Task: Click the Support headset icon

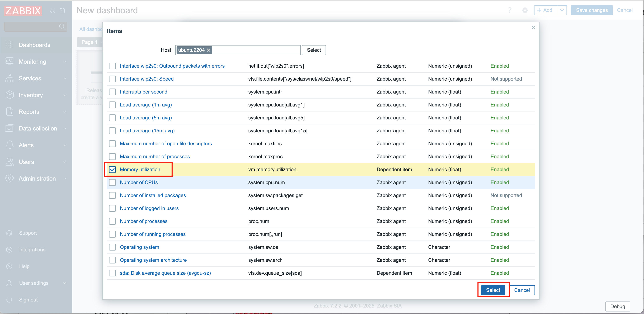Action: tap(9, 233)
